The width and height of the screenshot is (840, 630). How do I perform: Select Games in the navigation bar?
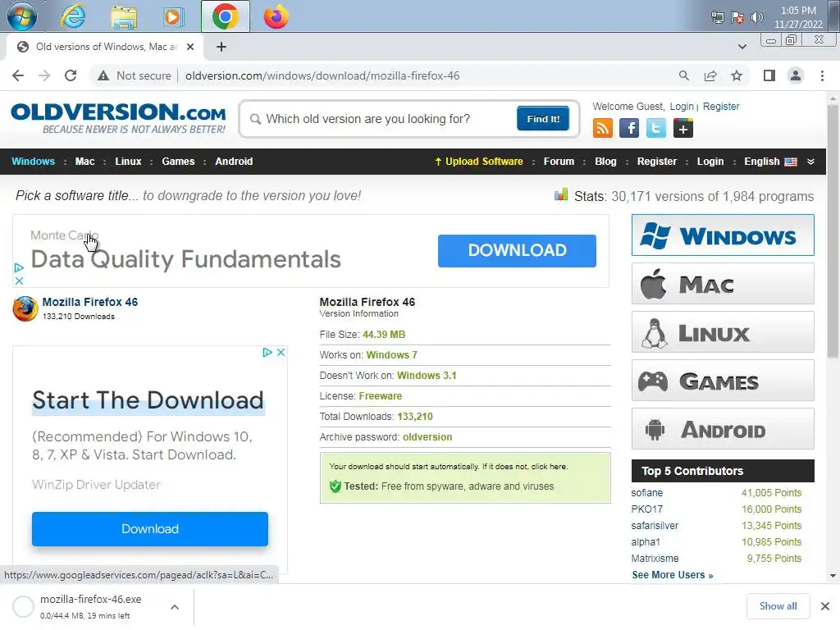click(x=178, y=162)
